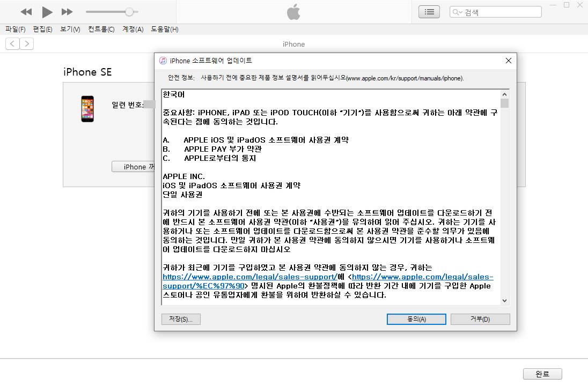Screen dimensions: 588x386
Task: Open the 계정(A) menu
Action: click(x=133, y=29)
